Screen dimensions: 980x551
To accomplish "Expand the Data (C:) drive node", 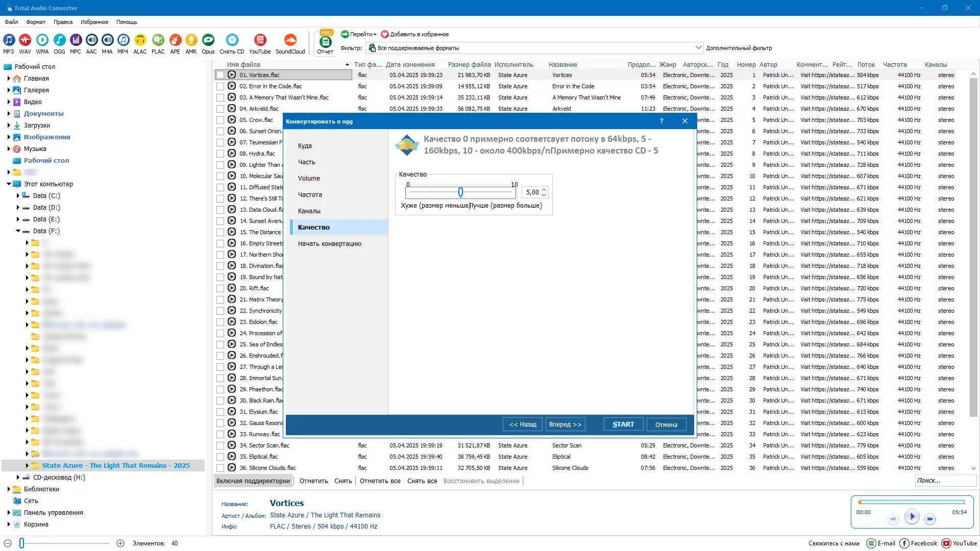I will pyautogui.click(x=18, y=196).
